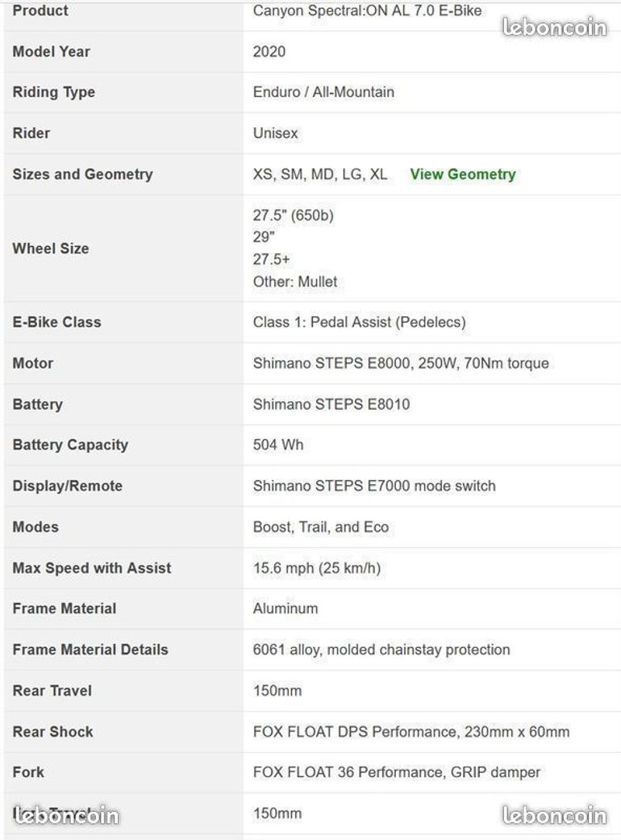Click the Sizes and Geometry row label

[x=82, y=174]
